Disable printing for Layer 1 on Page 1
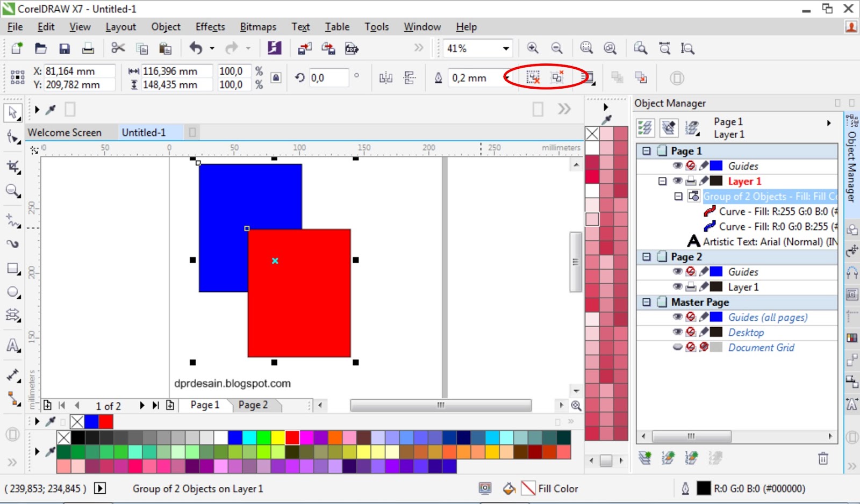Screen dimensions: 860x504 pos(691,181)
